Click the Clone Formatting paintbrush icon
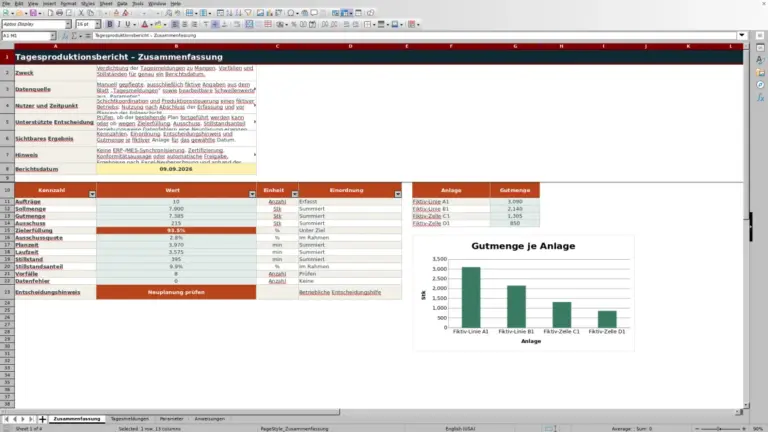Viewport: 768px width, 432px height. point(116,13)
